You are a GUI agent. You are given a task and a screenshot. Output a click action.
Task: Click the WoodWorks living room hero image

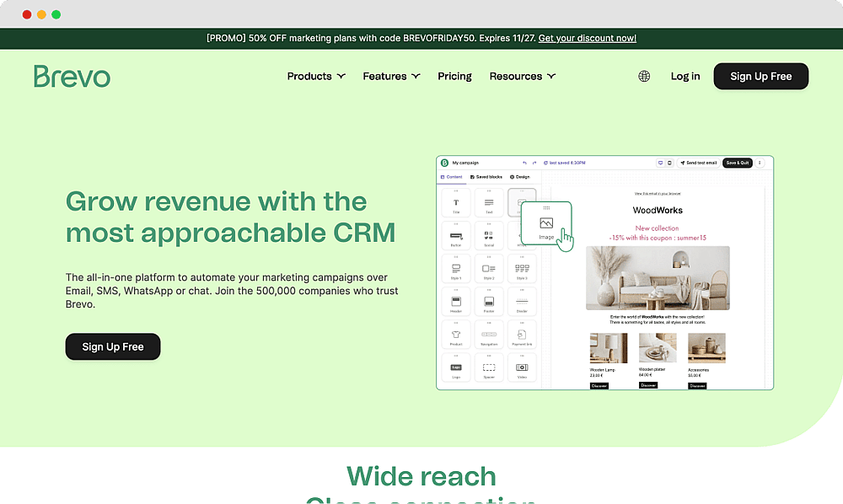[x=658, y=278]
